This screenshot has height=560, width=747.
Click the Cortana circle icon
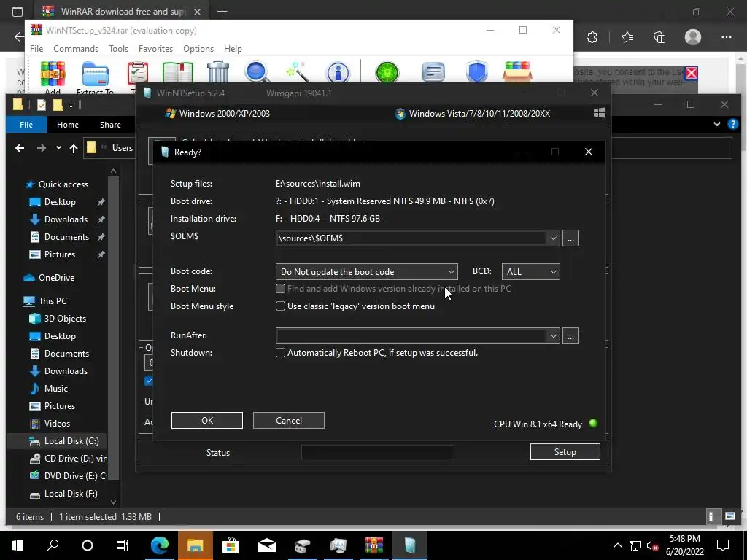point(88,545)
